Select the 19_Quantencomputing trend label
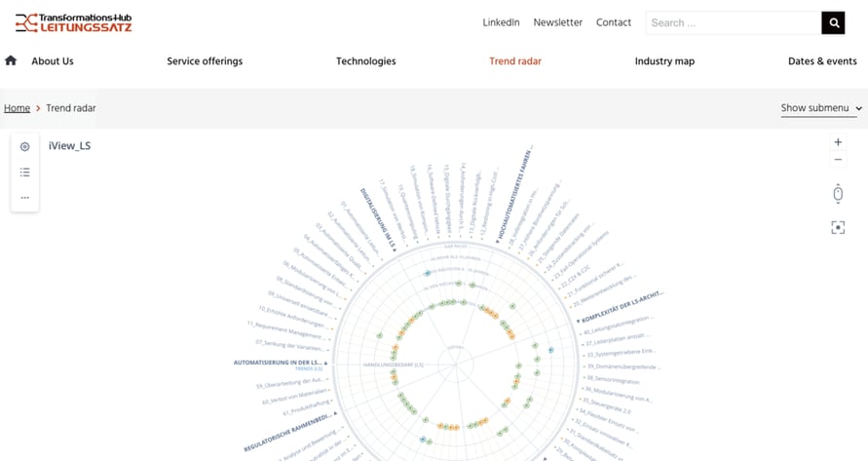Viewport: 868px width, 461px height. click(x=408, y=212)
